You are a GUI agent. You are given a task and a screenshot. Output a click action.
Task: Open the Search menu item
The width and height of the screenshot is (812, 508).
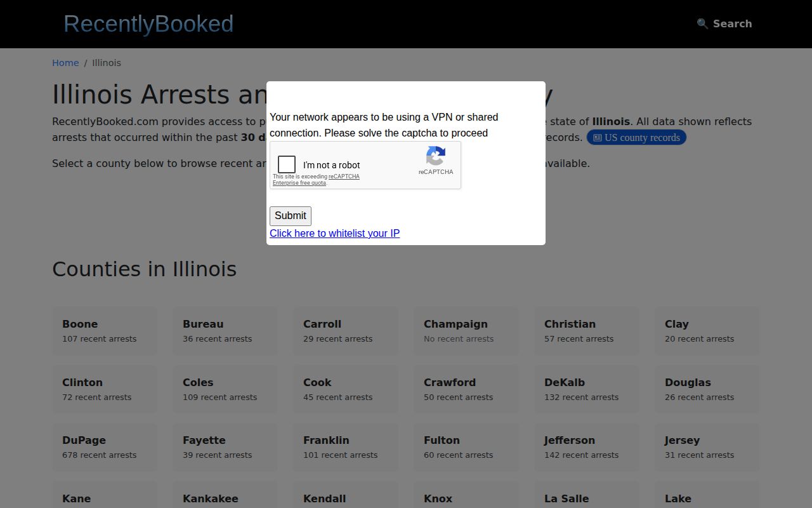tap(724, 23)
